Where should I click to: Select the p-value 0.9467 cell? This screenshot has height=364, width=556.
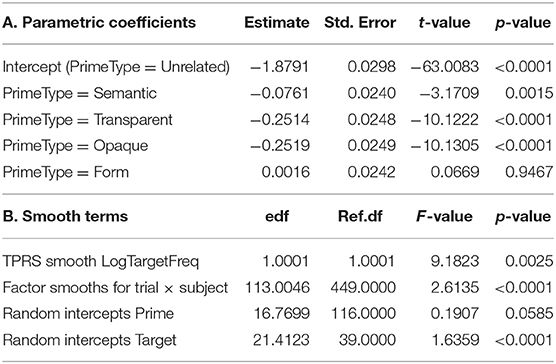click(x=529, y=172)
